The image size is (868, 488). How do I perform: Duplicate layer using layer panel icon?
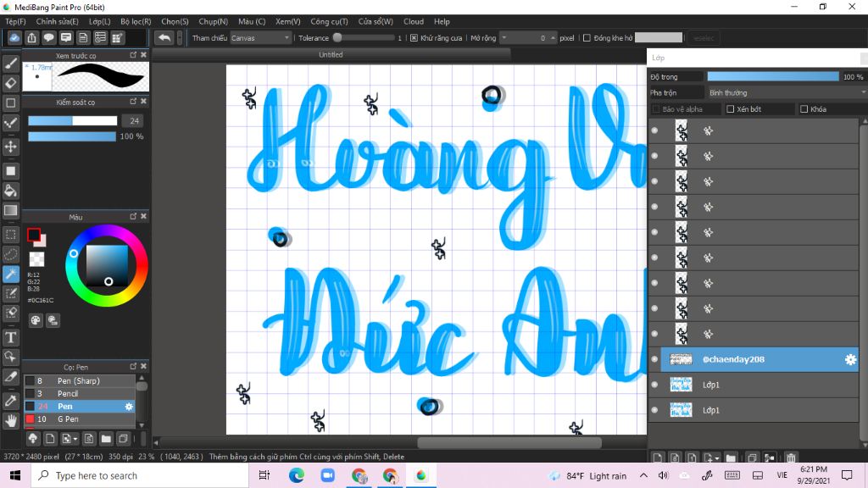click(752, 457)
